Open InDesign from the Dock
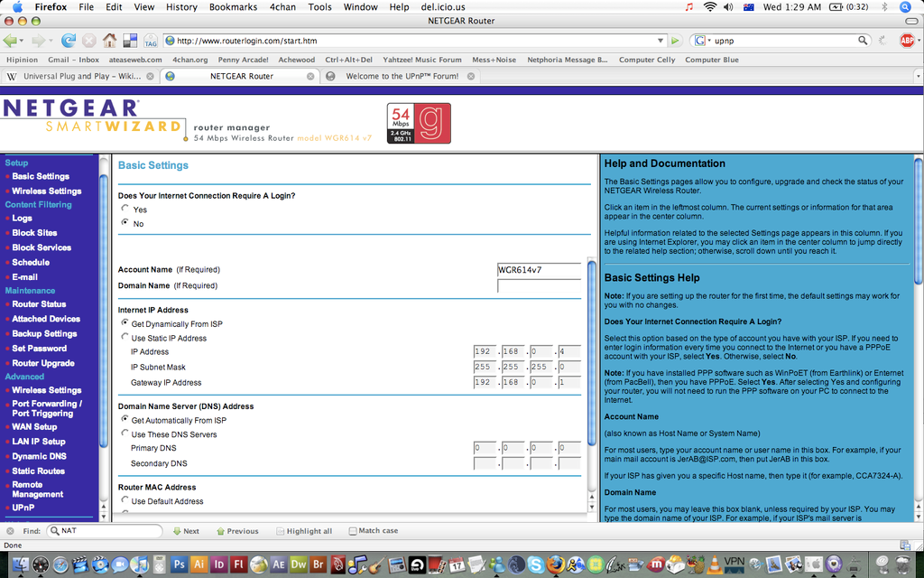This screenshot has width=924, height=578. [x=218, y=564]
